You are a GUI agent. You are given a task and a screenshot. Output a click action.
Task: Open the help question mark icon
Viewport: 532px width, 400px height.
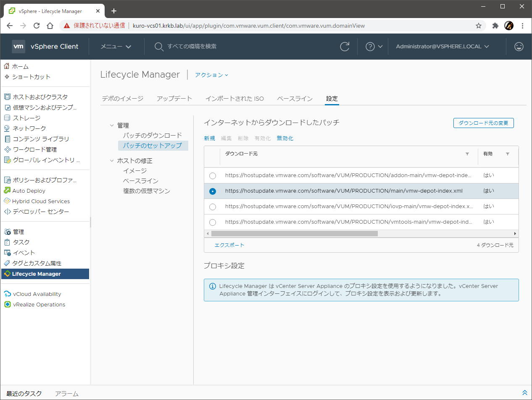coord(370,47)
